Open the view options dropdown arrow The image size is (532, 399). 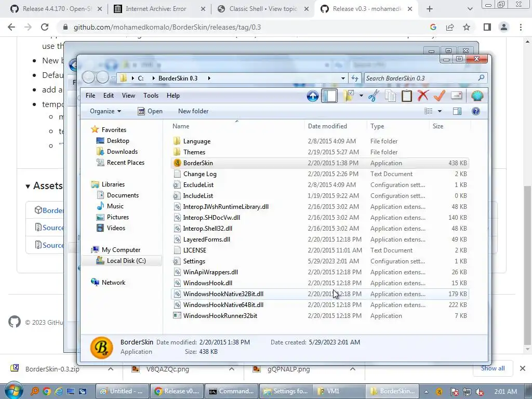tap(440, 111)
